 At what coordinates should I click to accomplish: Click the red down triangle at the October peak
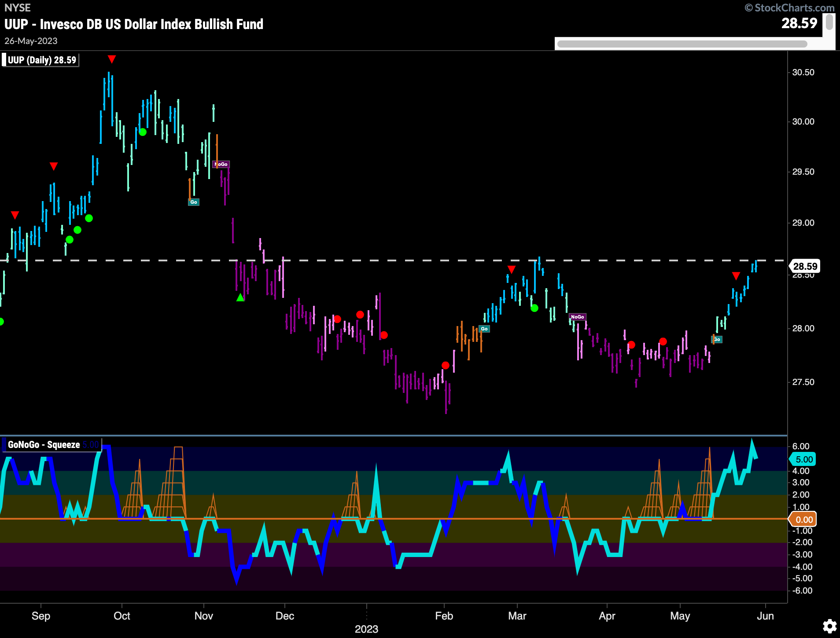112,59
